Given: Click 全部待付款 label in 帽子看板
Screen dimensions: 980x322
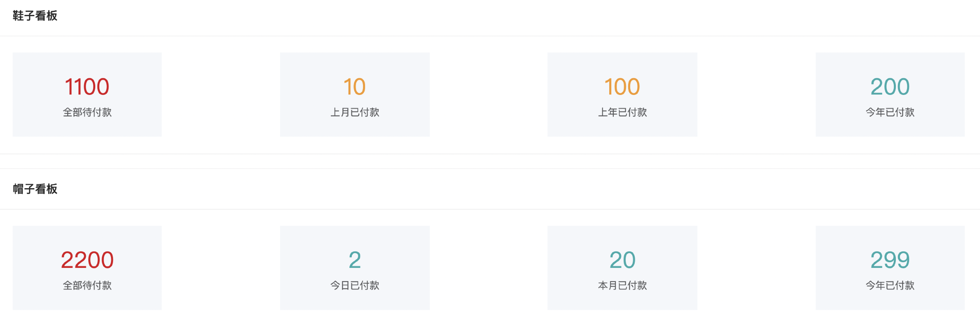Looking at the screenshot, I should pos(87,285).
